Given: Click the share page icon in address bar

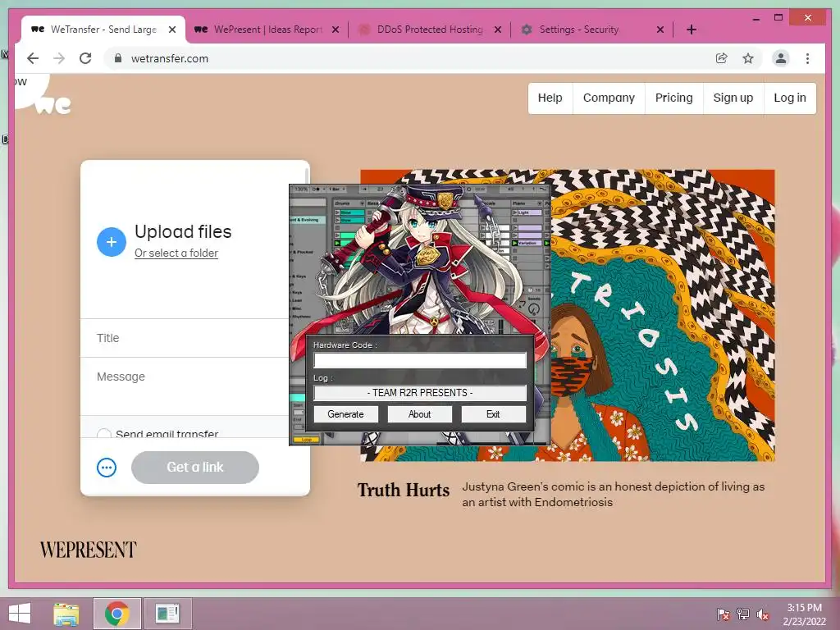Looking at the screenshot, I should coord(722,58).
